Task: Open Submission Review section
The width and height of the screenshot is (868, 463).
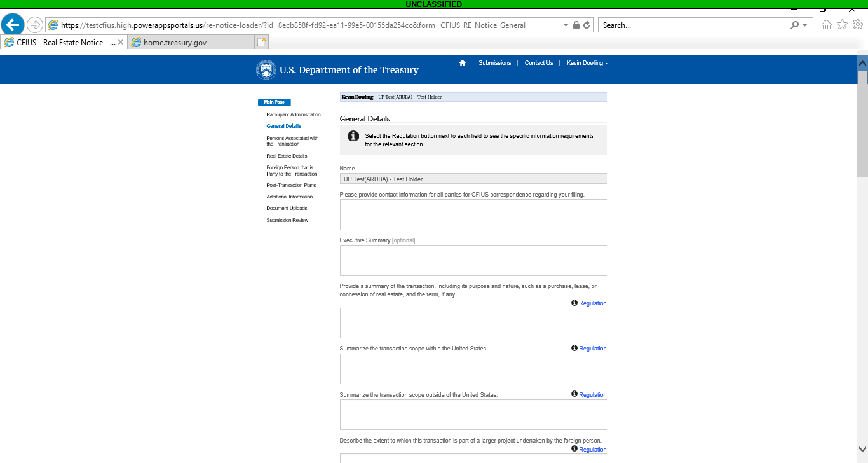Action: tap(287, 221)
